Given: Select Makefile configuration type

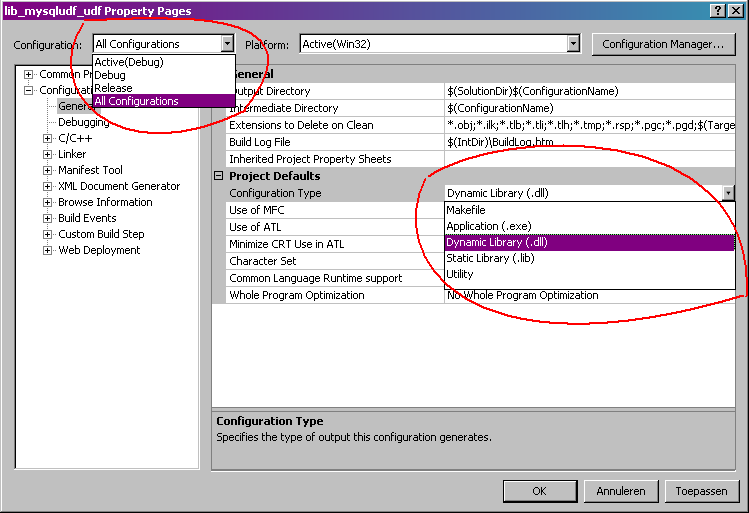Looking at the screenshot, I should pyautogui.click(x=589, y=210).
